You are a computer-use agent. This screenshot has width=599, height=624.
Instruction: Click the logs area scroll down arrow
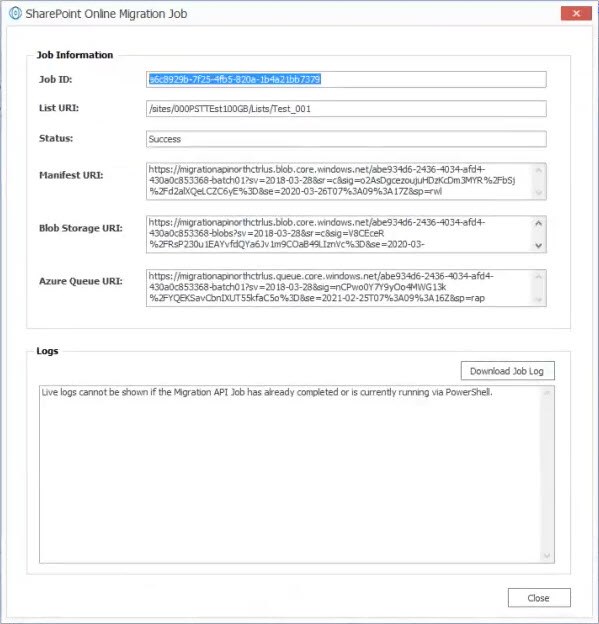coord(547,556)
